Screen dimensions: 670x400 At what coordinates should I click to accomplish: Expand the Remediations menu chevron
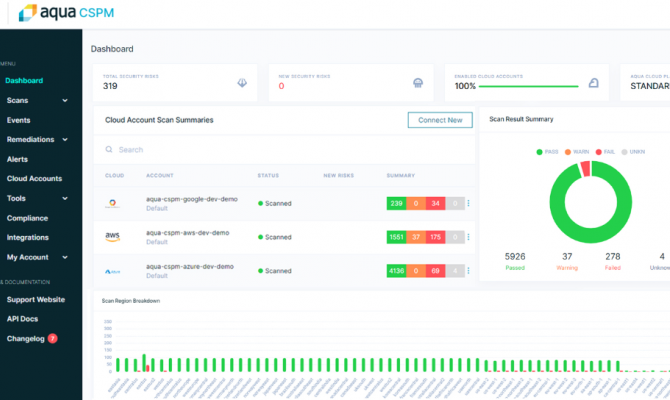[x=65, y=139]
